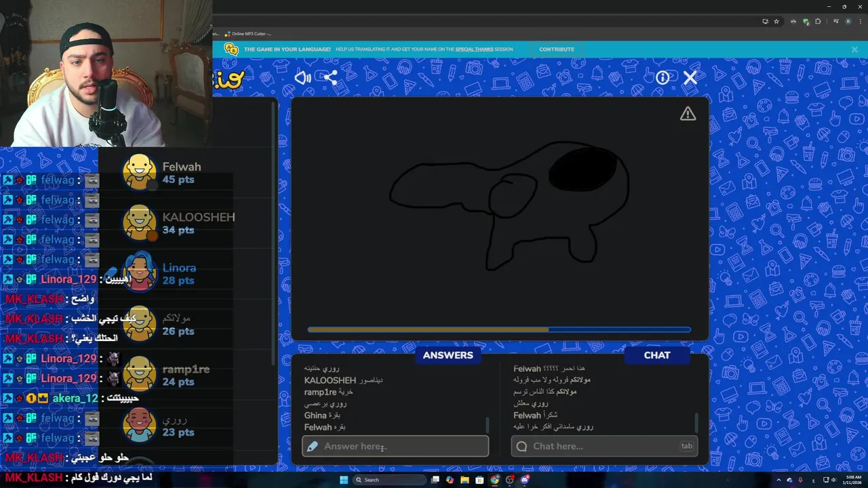This screenshot has width=868, height=488.
Task: Switch to the ANSWERS tab
Action: (448, 355)
